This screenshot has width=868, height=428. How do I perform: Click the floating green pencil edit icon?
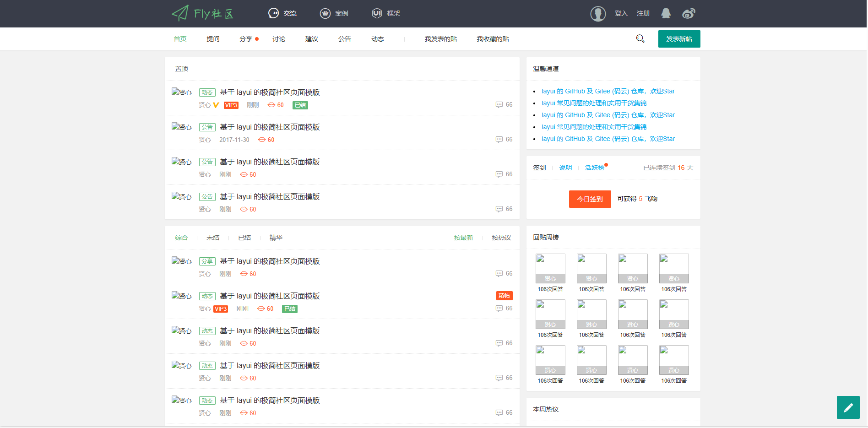(x=848, y=407)
